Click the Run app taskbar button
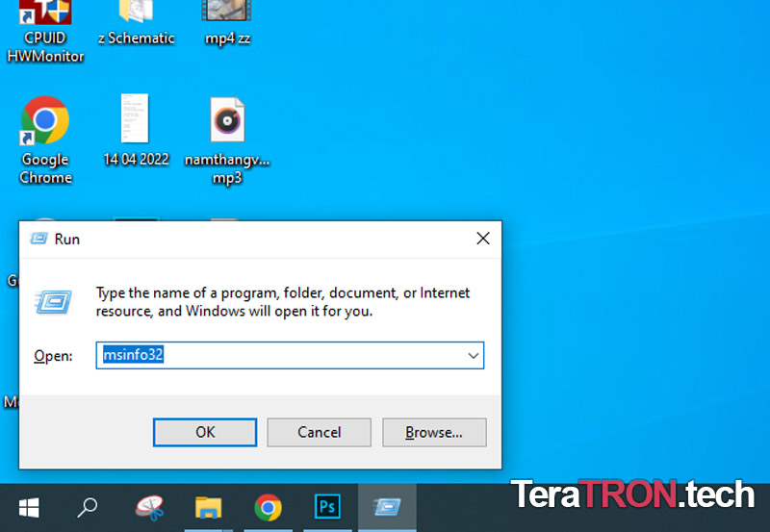 387,507
